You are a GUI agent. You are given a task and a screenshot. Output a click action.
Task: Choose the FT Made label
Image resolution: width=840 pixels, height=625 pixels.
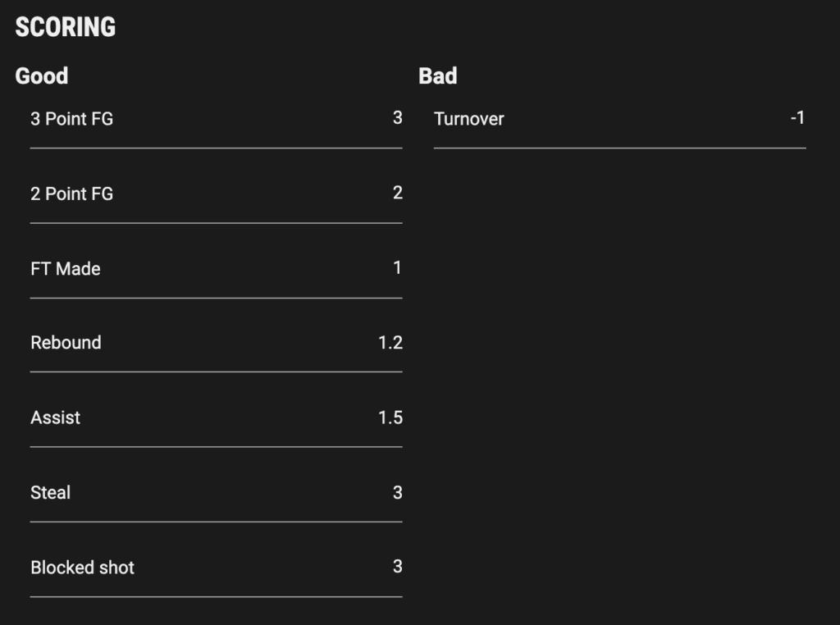66,268
